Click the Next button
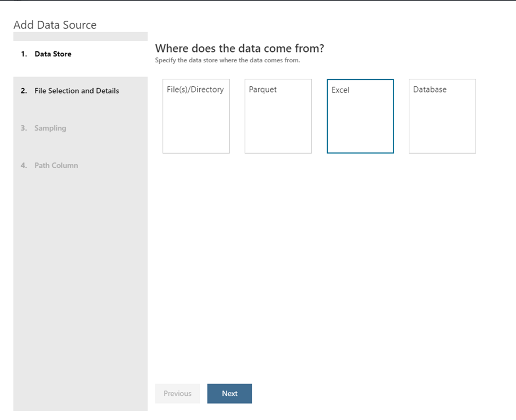The width and height of the screenshot is (516, 420). [230, 393]
